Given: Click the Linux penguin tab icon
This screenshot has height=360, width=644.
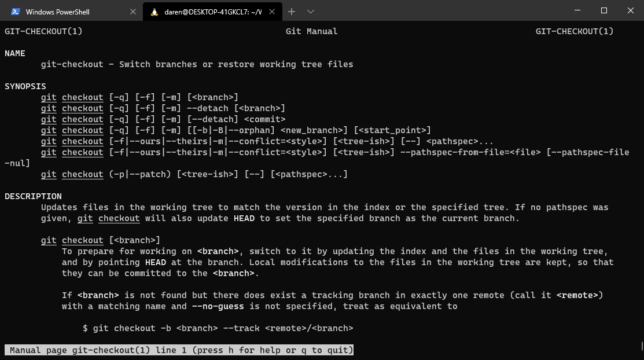Looking at the screenshot, I should tap(154, 12).
